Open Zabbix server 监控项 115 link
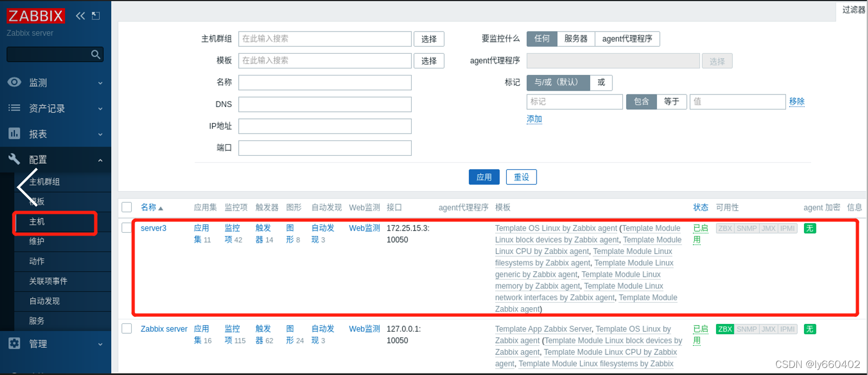868x375 pixels. 235,335
